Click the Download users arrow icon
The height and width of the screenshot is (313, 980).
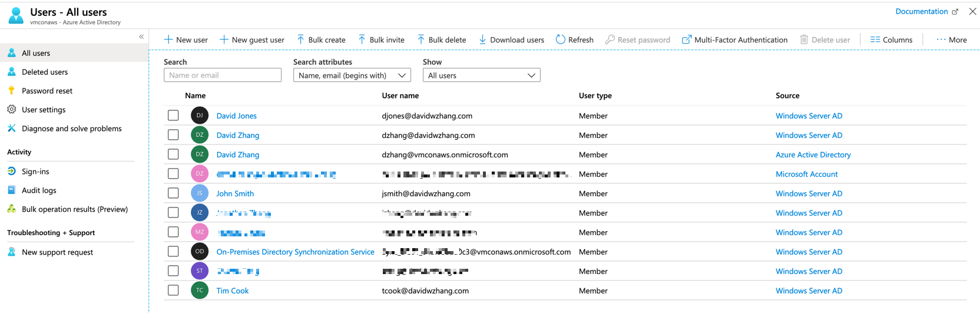coord(482,39)
